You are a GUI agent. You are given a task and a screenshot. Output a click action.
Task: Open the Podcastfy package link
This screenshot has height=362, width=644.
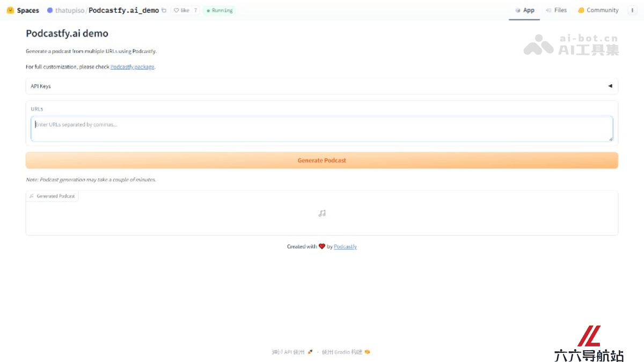click(x=133, y=67)
